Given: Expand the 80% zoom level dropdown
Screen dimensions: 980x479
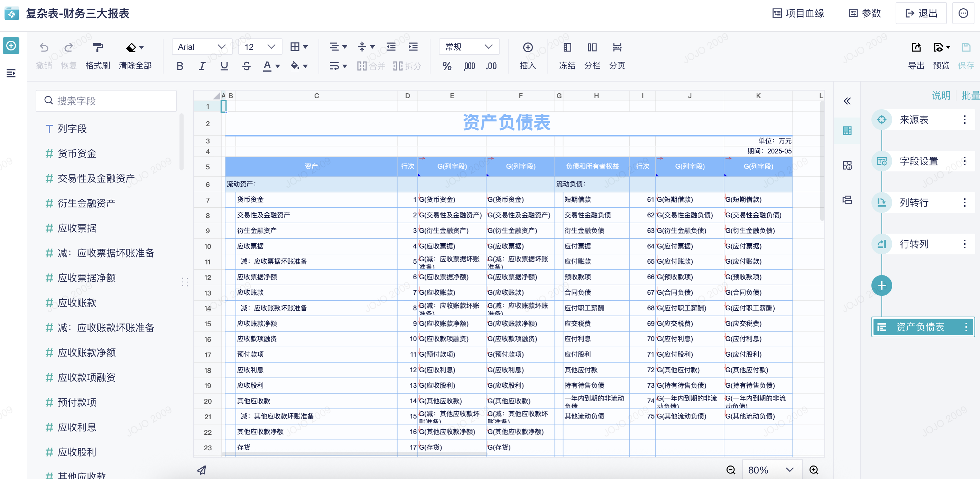Looking at the screenshot, I should (x=772, y=470).
